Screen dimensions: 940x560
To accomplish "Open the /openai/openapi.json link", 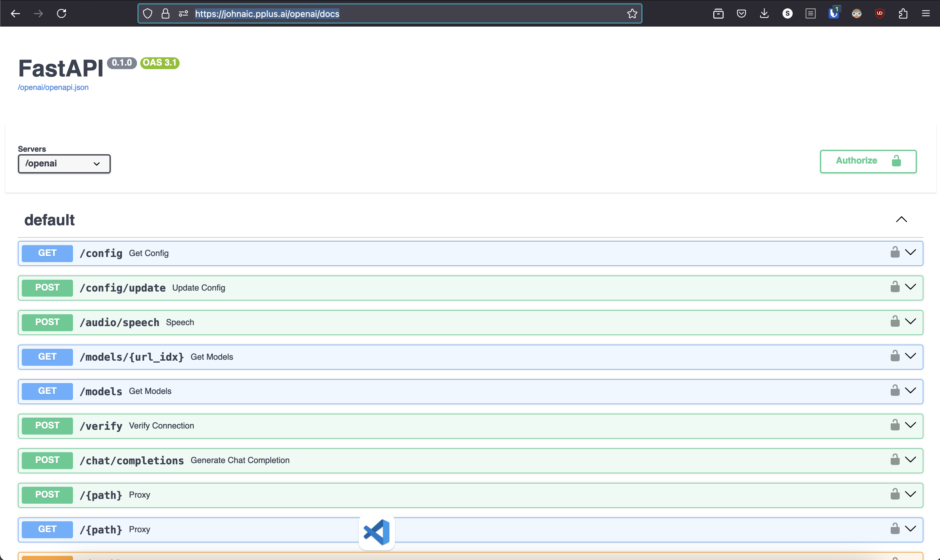I will click(53, 87).
